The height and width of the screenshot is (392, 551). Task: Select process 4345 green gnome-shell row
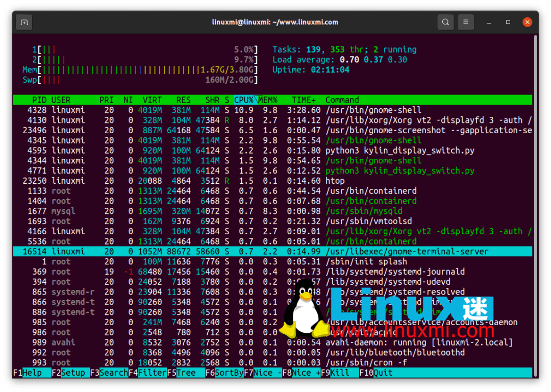pyautogui.click(x=272, y=141)
